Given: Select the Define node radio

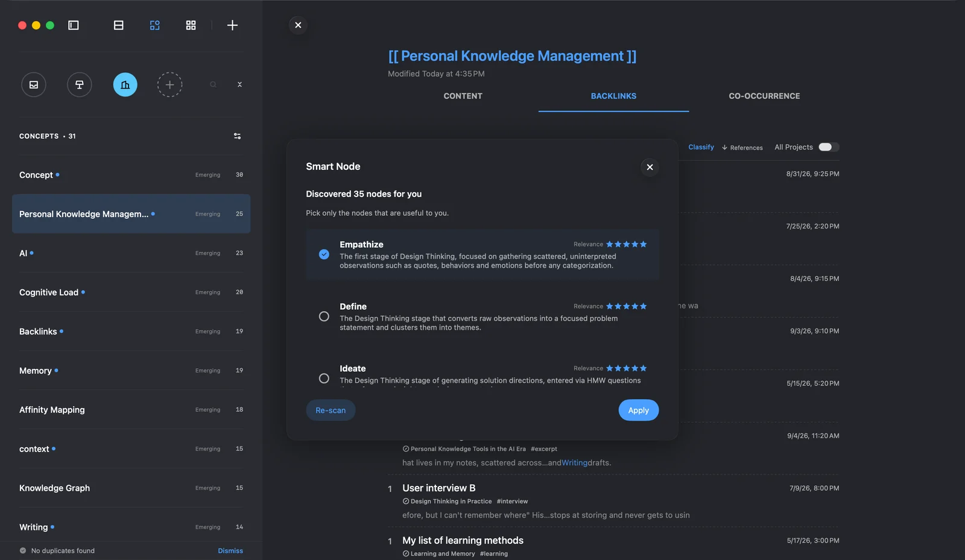Looking at the screenshot, I should click(324, 316).
